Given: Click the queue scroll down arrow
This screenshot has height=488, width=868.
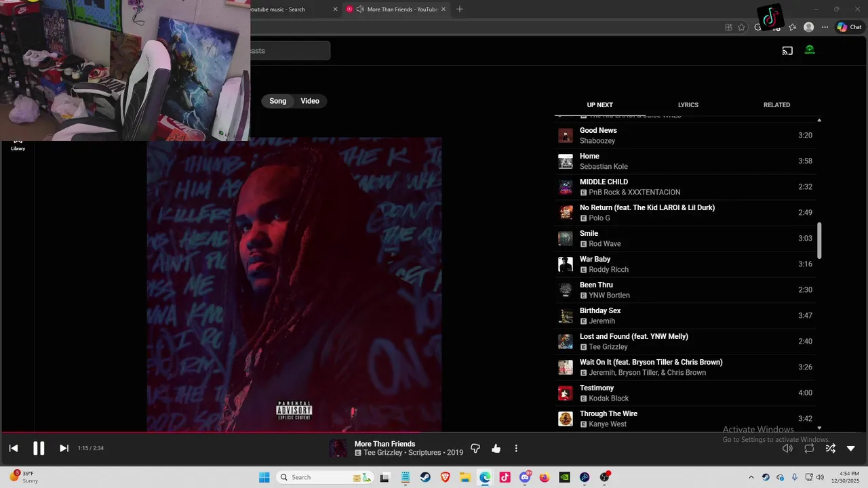Looking at the screenshot, I should (819, 428).
